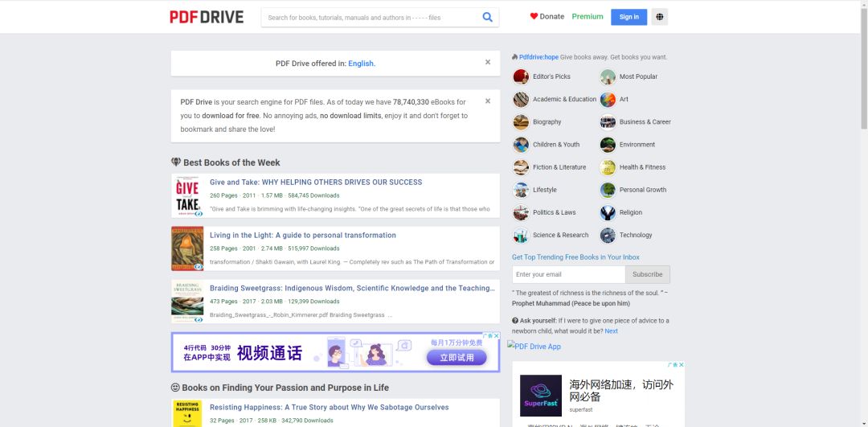Open the Premium link
The height and width of the screenshot is (427, 868).
pyautogui.click(x=588, y=17)
